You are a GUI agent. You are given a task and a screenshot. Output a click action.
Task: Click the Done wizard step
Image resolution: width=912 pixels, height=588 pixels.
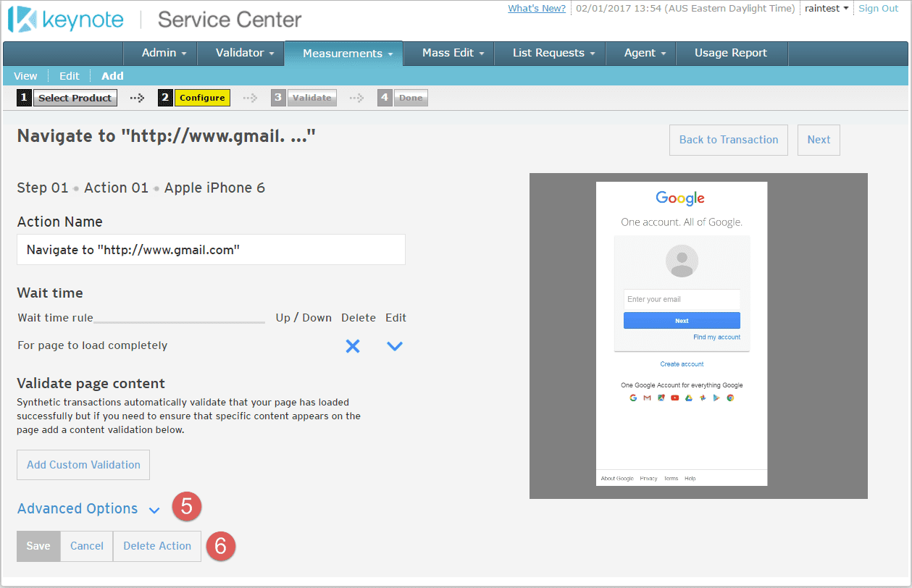click(411, 98)
